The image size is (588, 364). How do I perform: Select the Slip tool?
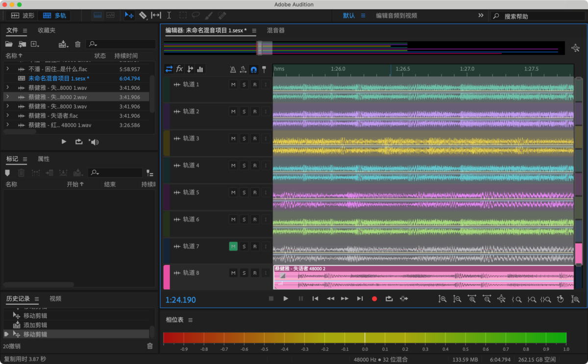tap(156, 15)
